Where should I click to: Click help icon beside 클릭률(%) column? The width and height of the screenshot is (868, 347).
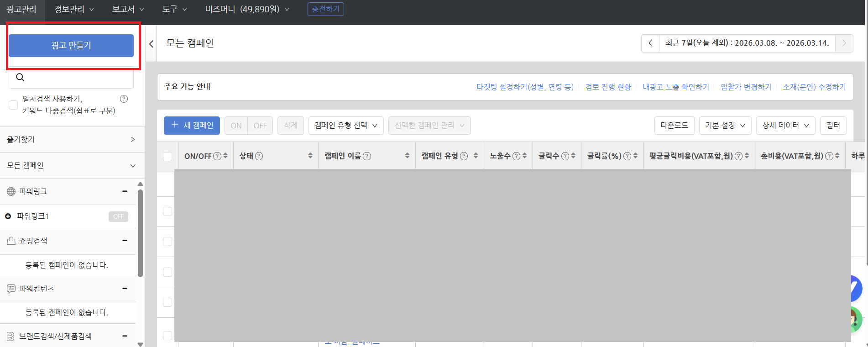[627, 156]
